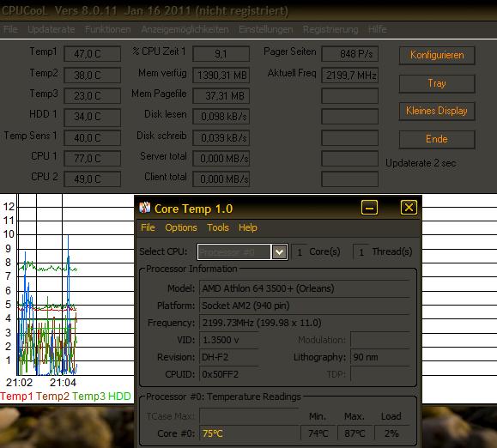
Task: Click the Platform field Socket AM2 (940 pin)
Action: coord(305,306)
